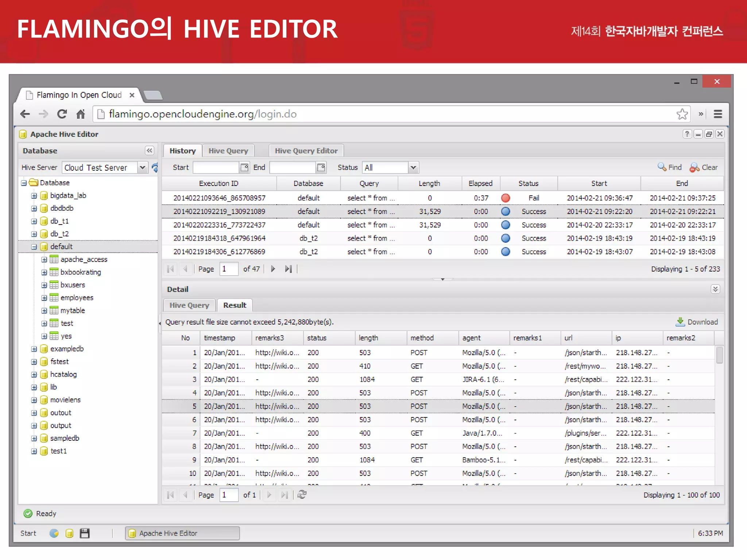Go to first history page

pyautogui.click(x=170, y=269)
